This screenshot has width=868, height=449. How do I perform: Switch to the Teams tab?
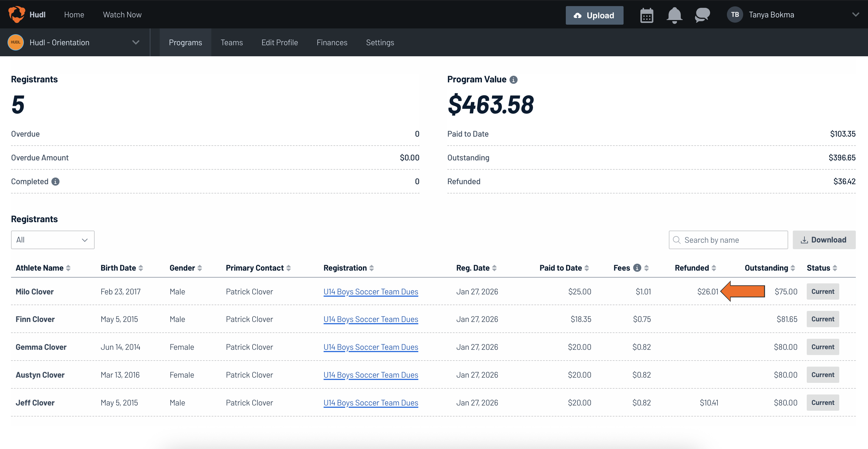[231, 42]
